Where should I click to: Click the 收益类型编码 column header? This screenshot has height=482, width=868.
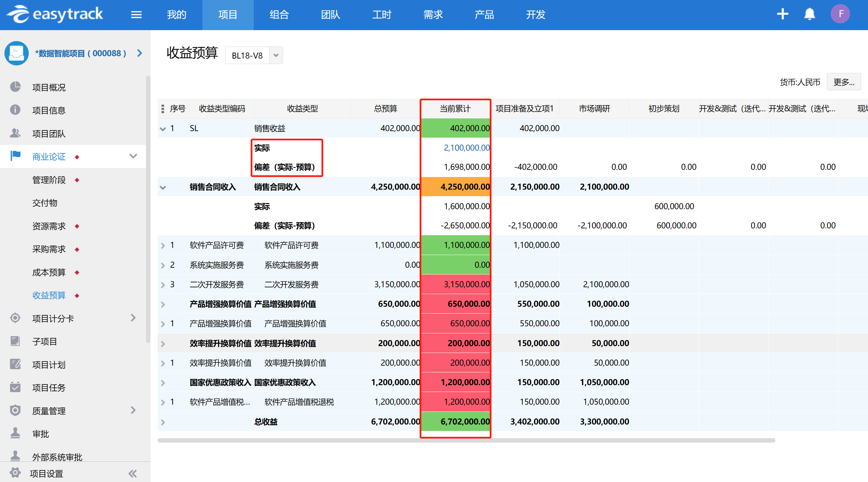pyautogui.click(x=222, y=109)
